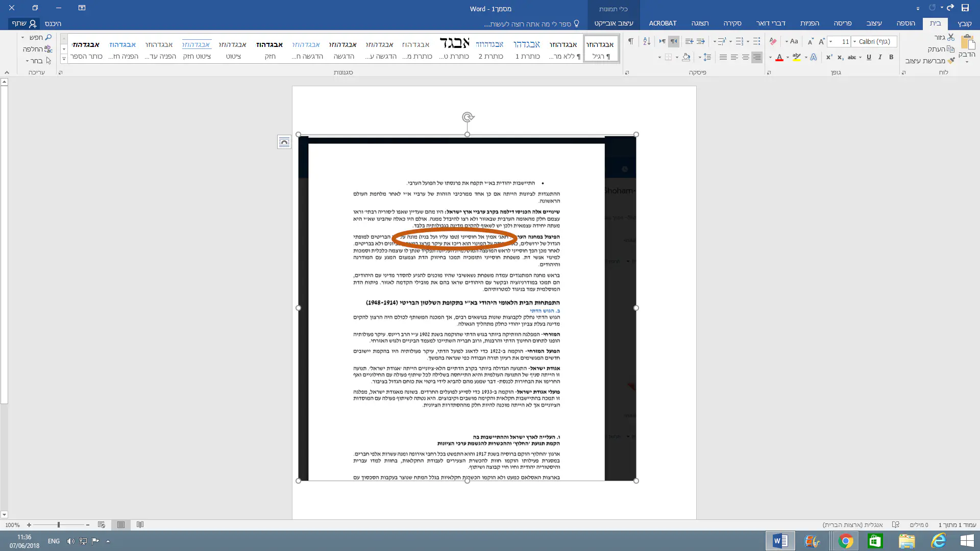Screen dimensions: 980x551
Task: Click the Share (שתף) button
Action: [x=24, y=23]
